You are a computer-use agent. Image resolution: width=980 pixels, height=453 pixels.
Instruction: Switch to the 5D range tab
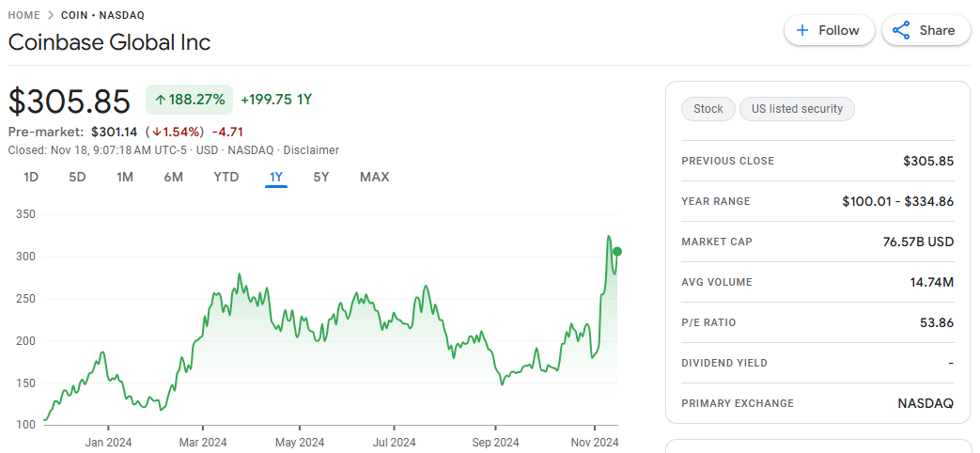(x=77, y=177)
